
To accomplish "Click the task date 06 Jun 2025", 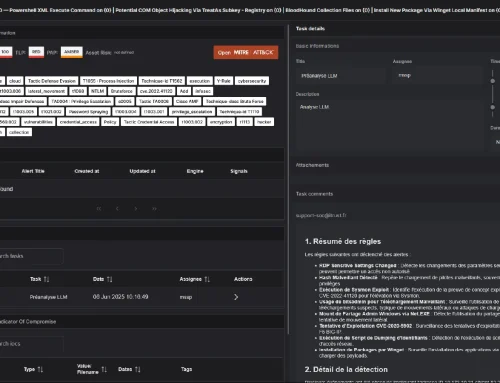I will pyautogui.click(x=120, y=297).
